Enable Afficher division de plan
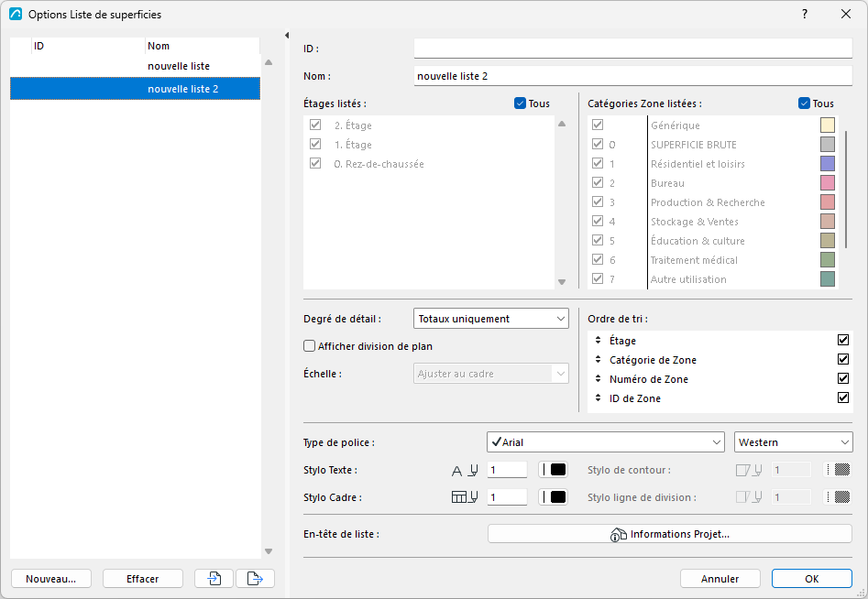This screenshot has width=868, height=599. click(x=310, y=346)
